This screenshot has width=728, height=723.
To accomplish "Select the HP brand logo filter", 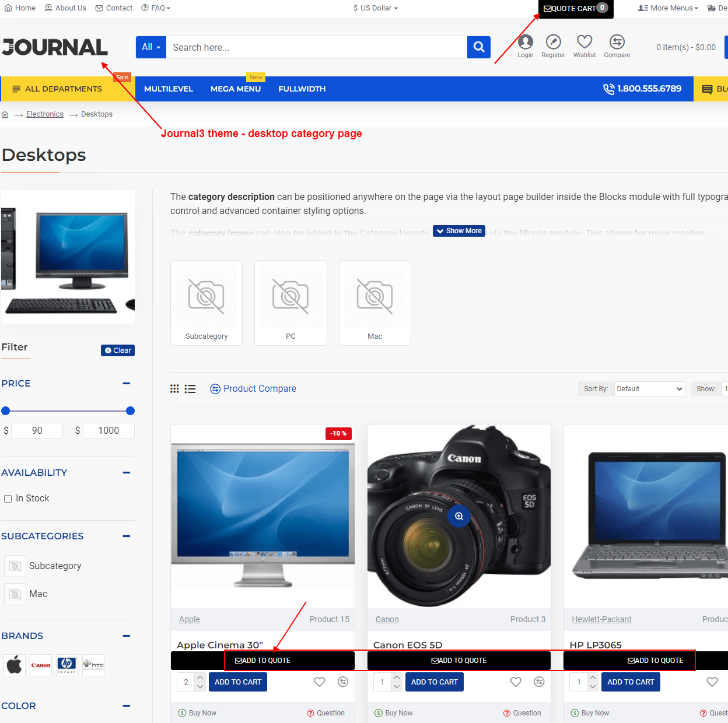I will pos(67,665).
